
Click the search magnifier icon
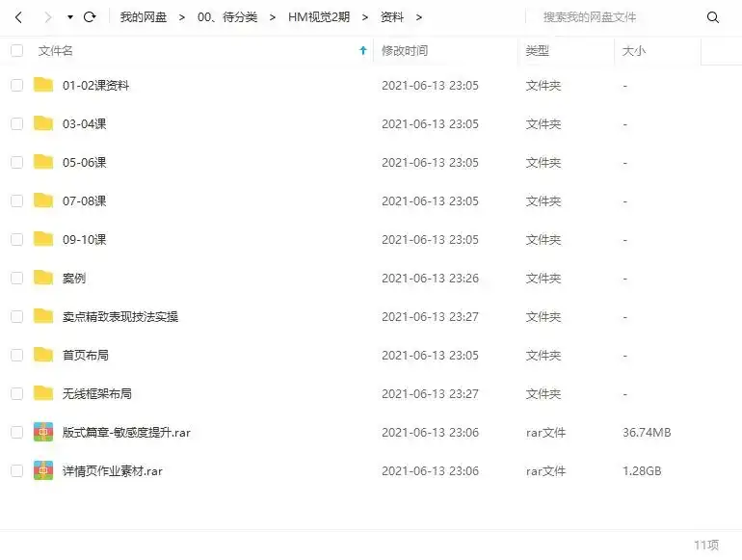click(x=713, y=17)
